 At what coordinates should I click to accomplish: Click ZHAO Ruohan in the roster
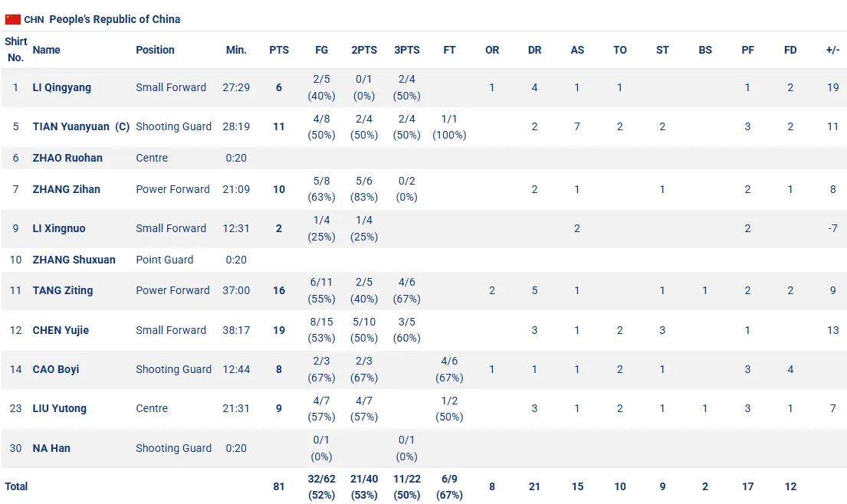[x=67, y=158]
